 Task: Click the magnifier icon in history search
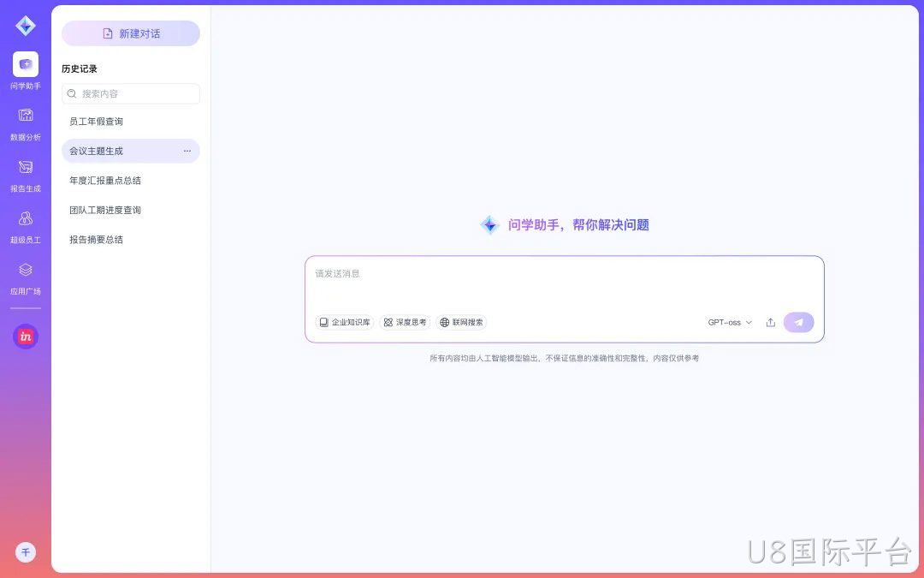[x=72, y=94]
